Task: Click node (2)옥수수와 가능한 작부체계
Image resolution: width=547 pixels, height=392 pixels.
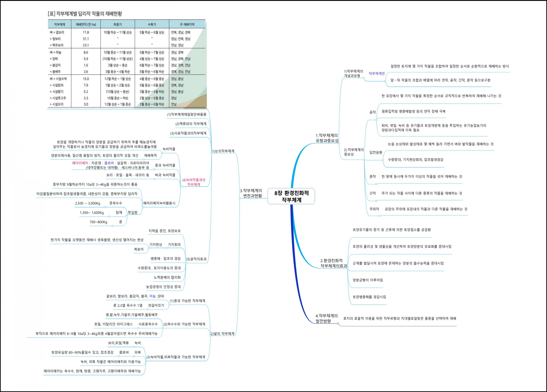Action: click(x=184, y=324)
